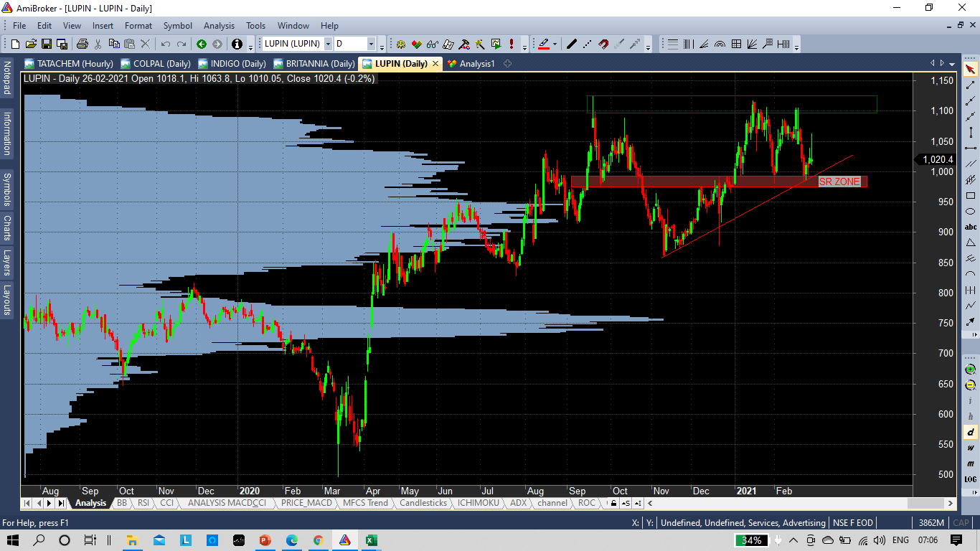Screen dimensions: 980x551
Task: Toggle LOG scale button
Action: 970,479
